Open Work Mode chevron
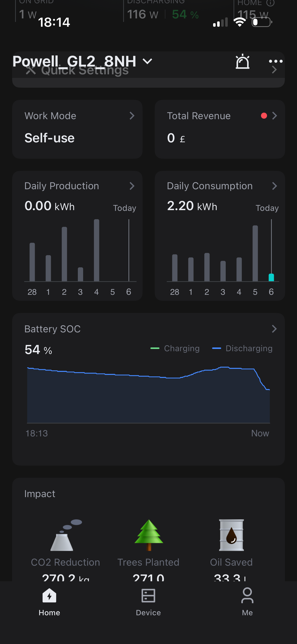This screenshot has width=297, height=644. [132, 116]
